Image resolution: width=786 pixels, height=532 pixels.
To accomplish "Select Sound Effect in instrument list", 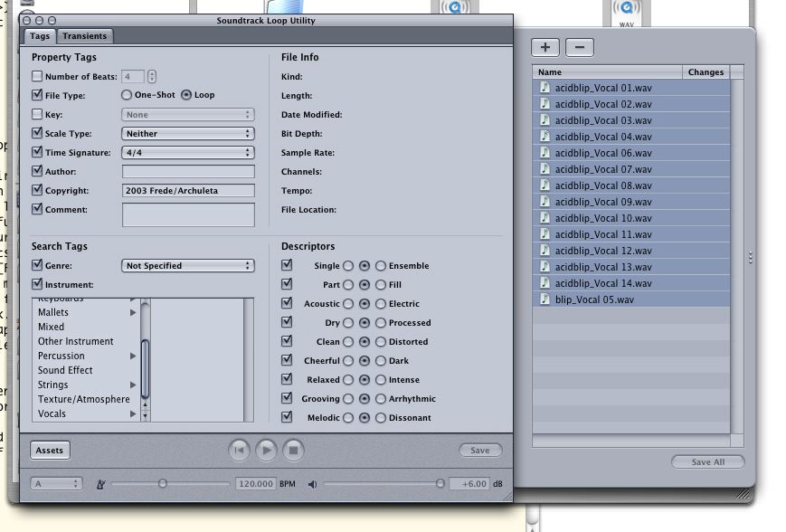I will click(65, 371).
